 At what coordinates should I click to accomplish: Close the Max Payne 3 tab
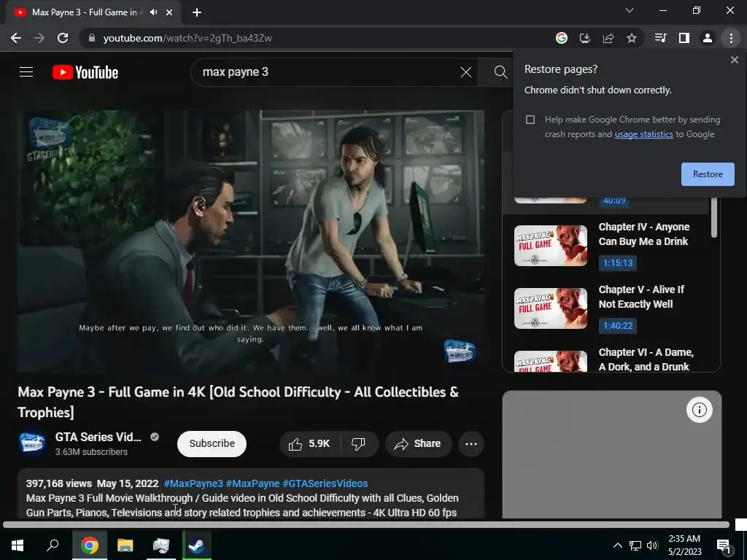[169, 12]
